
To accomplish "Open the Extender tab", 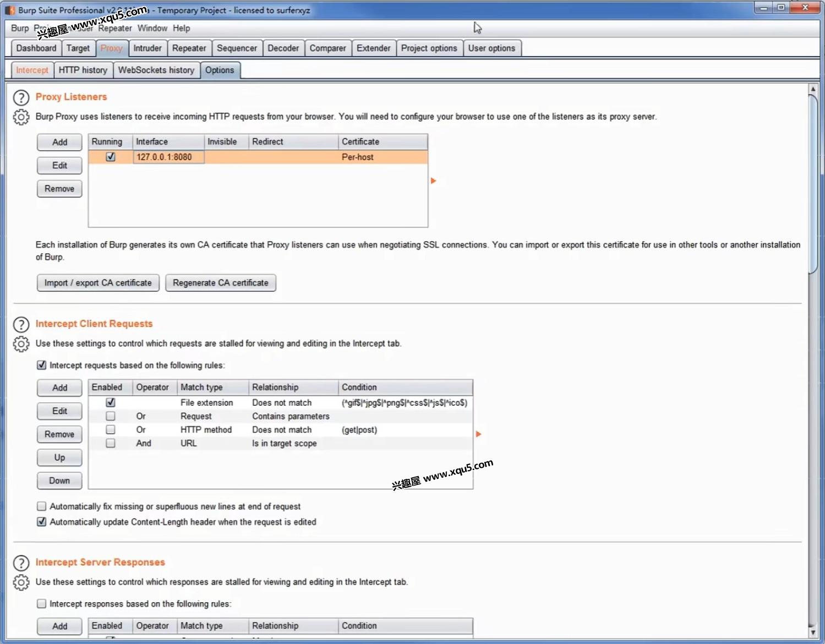I will 373,48.
